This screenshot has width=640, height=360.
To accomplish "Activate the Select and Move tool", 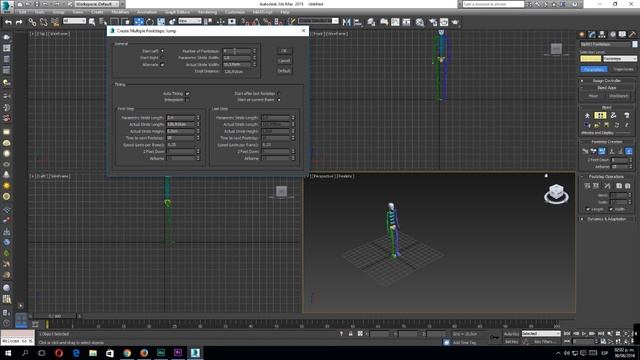I will 139,22.
